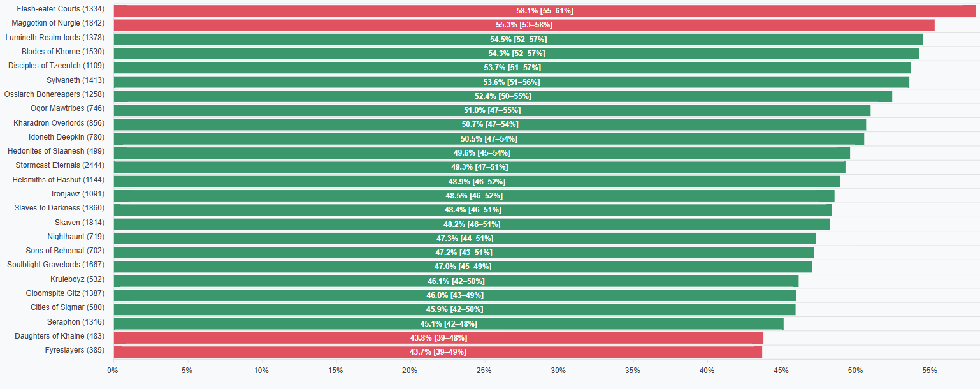Click the Sylvaneth 53.6% bar
The width and height of the screenshot is (980, 389).
pos(512,82)
